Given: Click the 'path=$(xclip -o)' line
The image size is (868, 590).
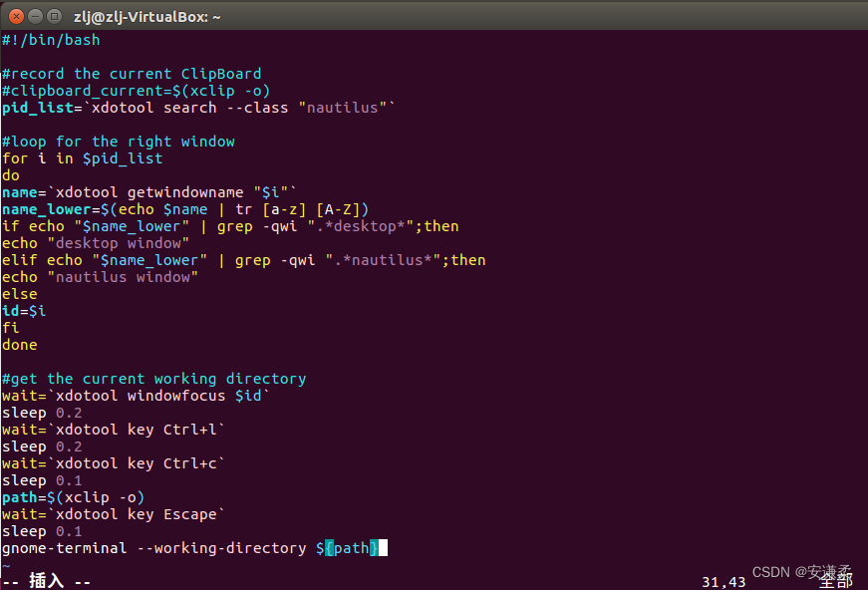Looking at the screenshot, I should point(74,497).
